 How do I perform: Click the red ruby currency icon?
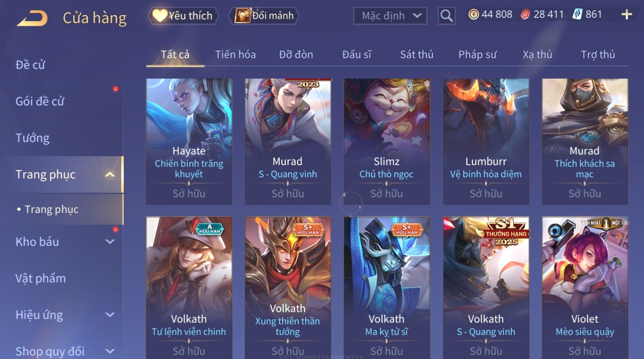[525, 15]
